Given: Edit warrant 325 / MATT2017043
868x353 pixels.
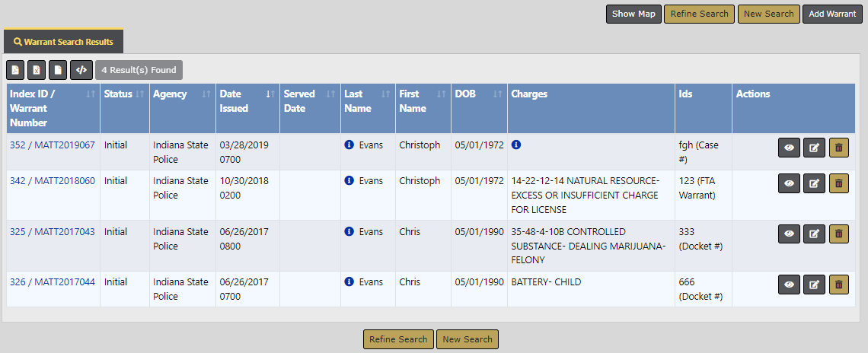Looking at the screenshot, I should [x=814, y=234].
